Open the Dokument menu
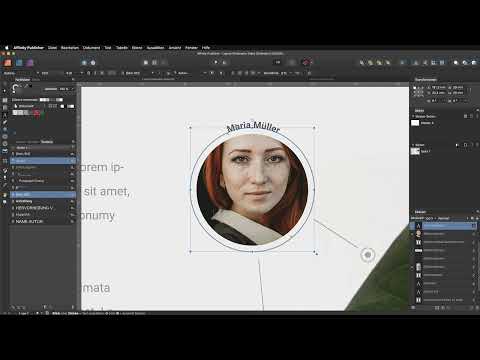 [x=91, y=48]
